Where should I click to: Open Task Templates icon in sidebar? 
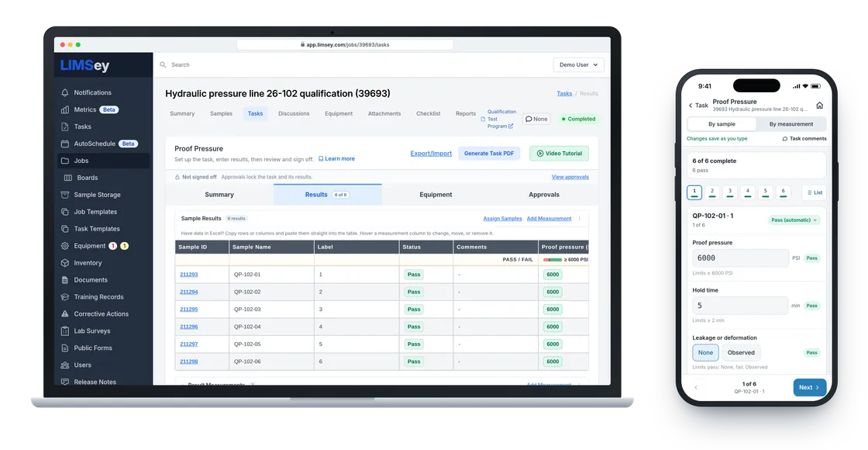coord(65,229)
